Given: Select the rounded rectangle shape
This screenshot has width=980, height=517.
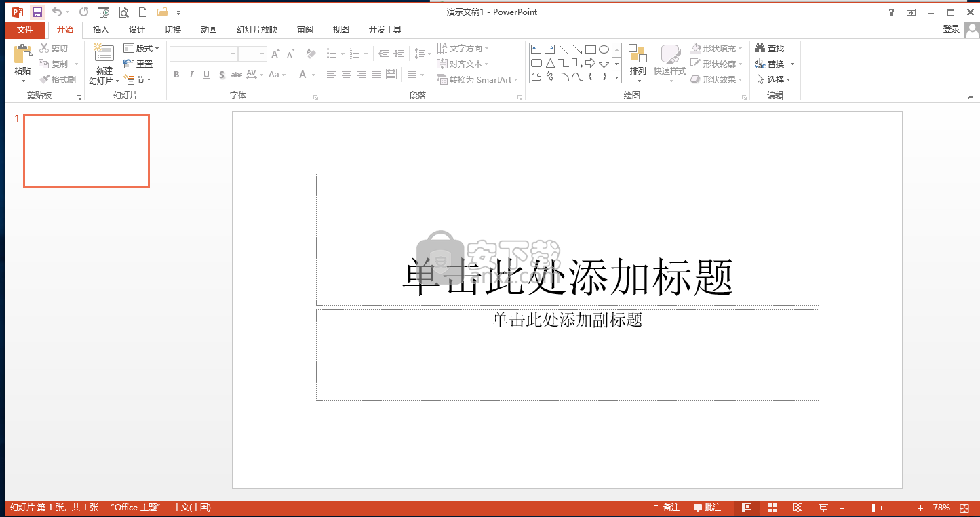Looking at the screenshot, I should [536, 63].
